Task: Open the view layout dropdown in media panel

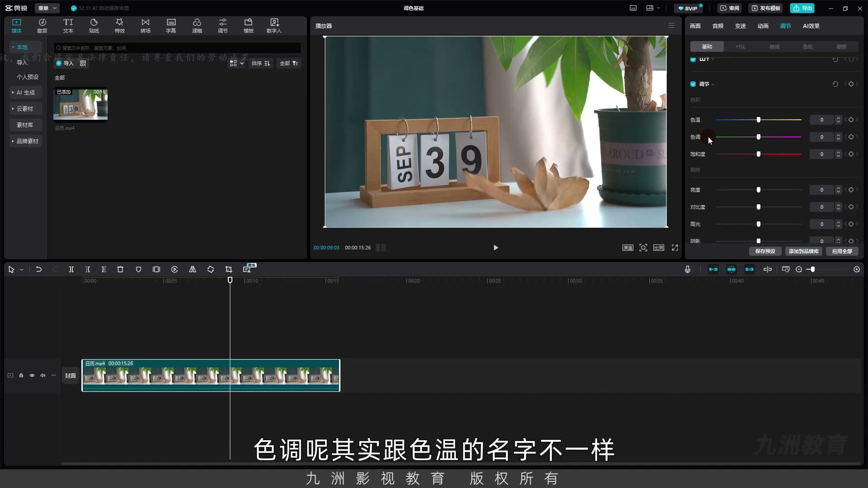Action: pyautogui.click(x=236, y=63)
